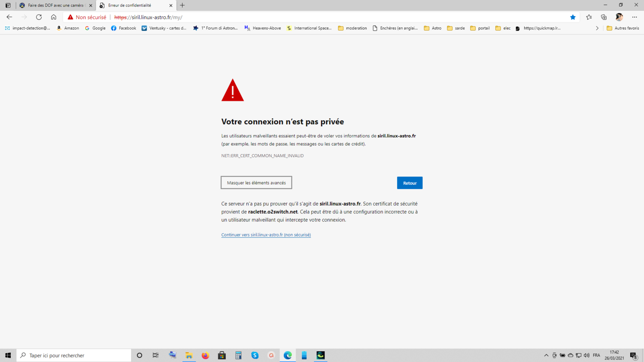
Task: Bookmark this page with the star icon
Action: point(573,17)
